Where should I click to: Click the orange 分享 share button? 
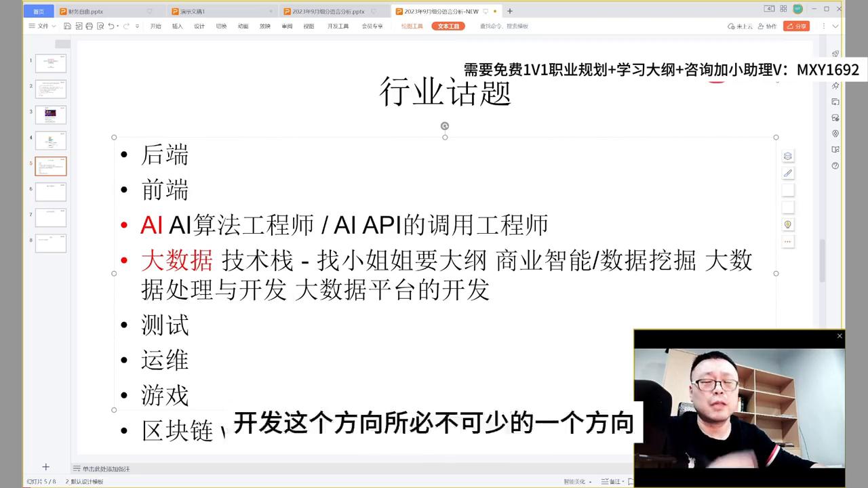[797, 26]
